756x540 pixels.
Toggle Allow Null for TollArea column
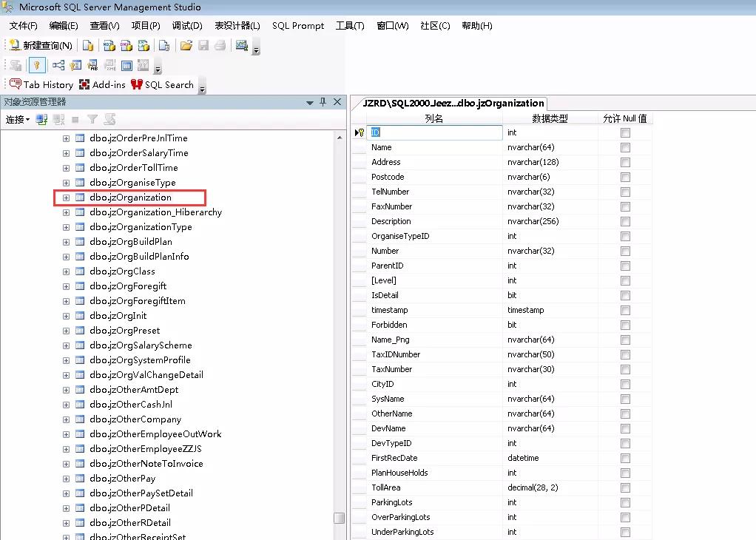point(625,488)
